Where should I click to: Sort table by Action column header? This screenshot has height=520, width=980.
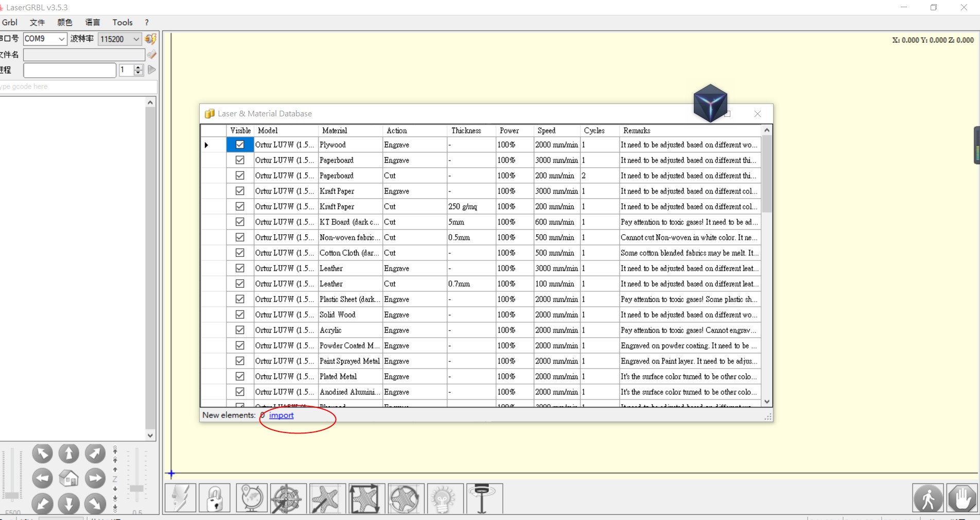click(415, 131)
